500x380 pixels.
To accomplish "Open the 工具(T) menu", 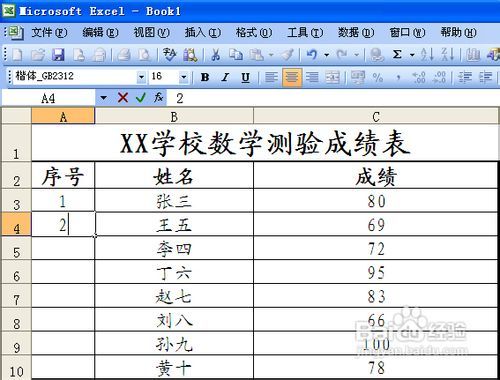I will tap(305, 32).
